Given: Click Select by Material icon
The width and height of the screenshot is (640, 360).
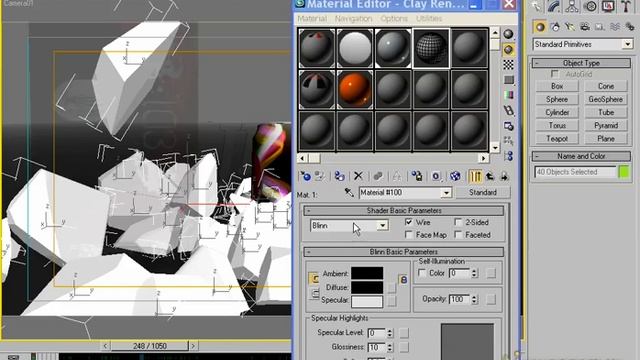Looking at the screenshot, I should (x=508, y=141).
